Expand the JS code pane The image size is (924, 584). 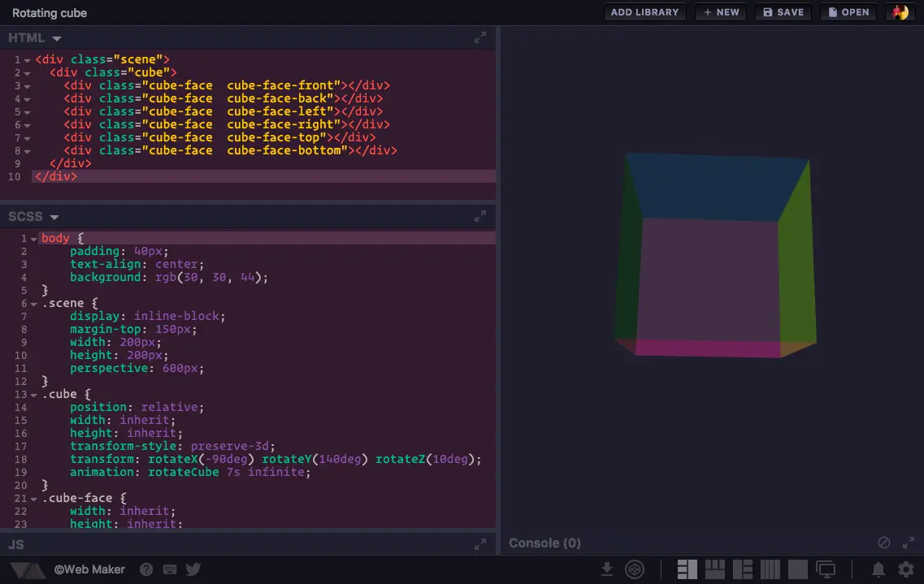tap(480, 544)
